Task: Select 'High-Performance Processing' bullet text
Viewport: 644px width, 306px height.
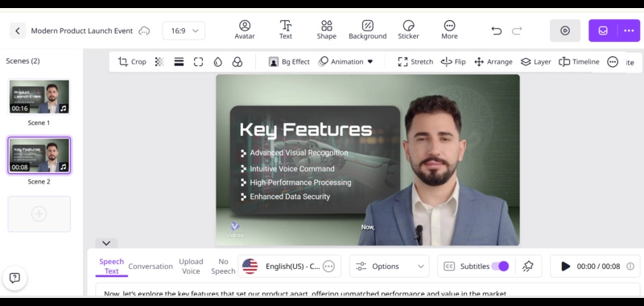Action: pos(300,182)
